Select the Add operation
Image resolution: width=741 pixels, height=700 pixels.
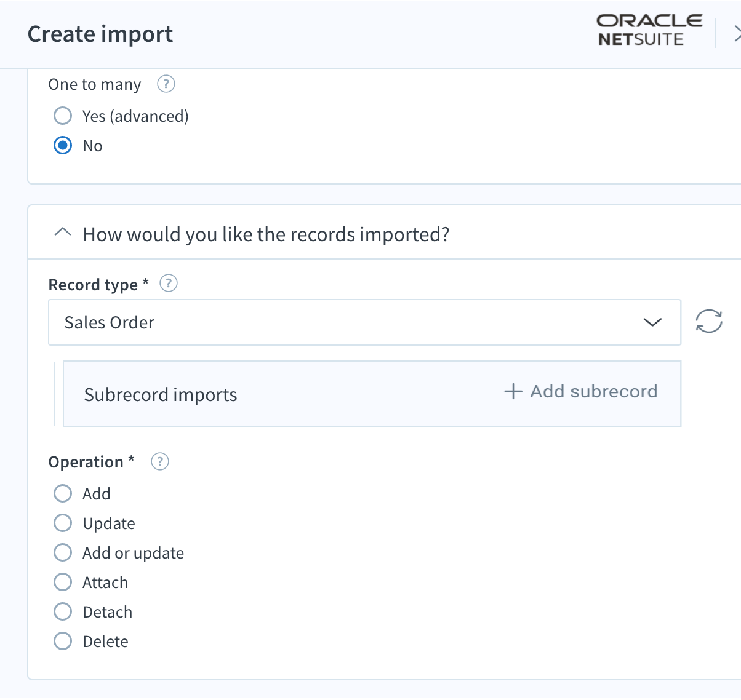point(62,493)
